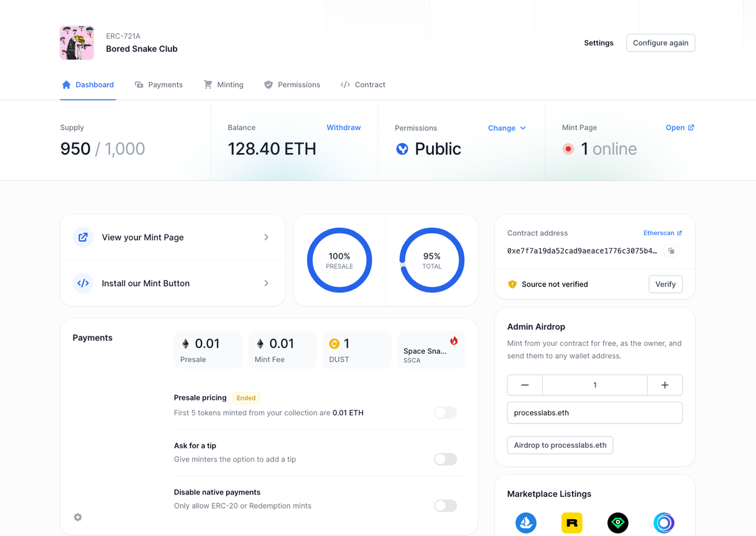
Task: Click the flame icon on Space Snakes card
Action: point(454,340)
